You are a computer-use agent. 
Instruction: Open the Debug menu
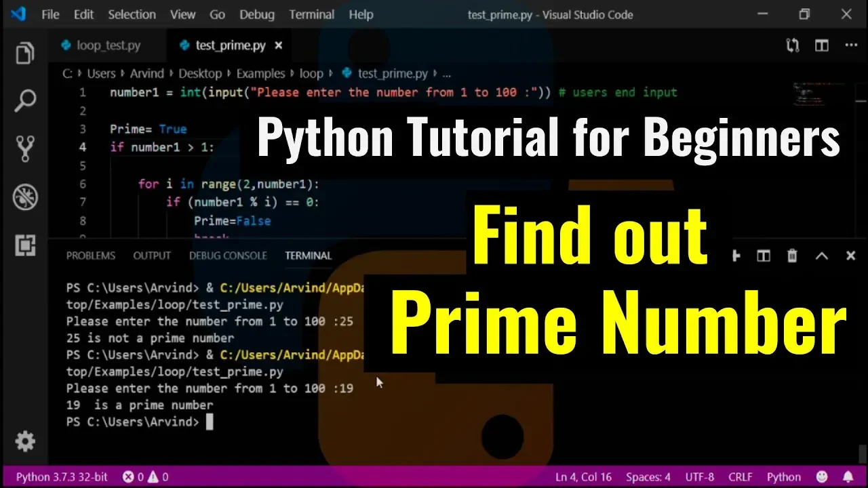coord(257,14)
